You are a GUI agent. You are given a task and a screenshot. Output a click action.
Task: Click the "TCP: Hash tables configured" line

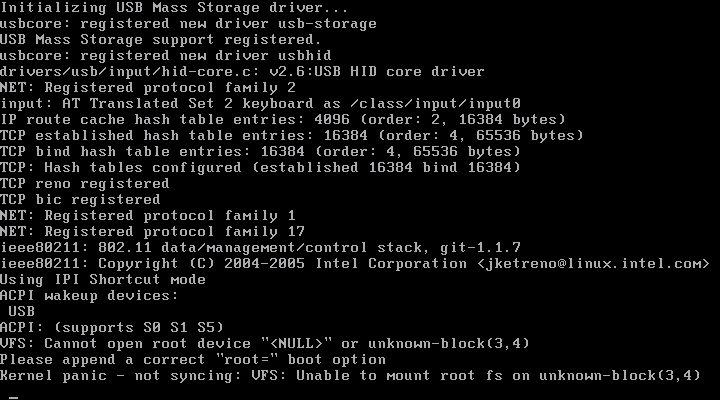(260, 168)
